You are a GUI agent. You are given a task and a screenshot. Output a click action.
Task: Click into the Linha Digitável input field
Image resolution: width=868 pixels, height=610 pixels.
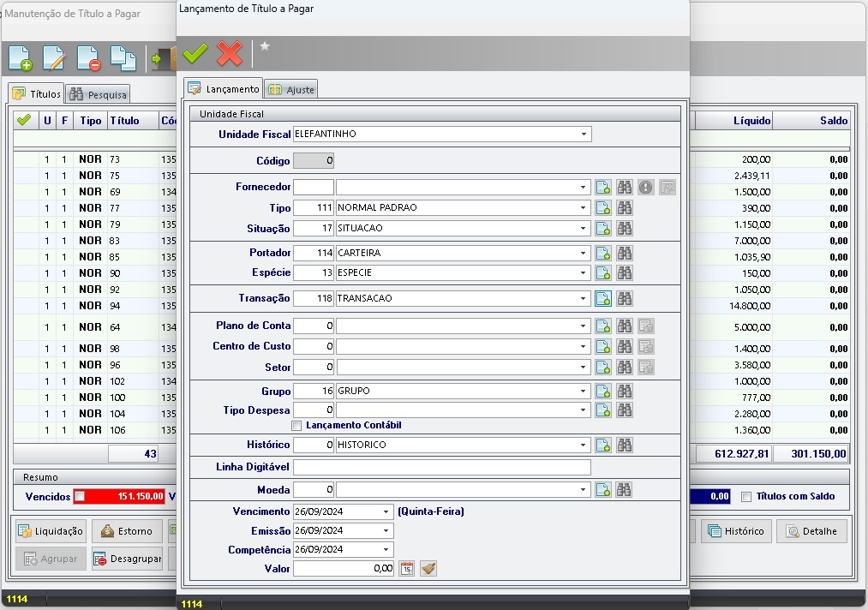[441, 467]
